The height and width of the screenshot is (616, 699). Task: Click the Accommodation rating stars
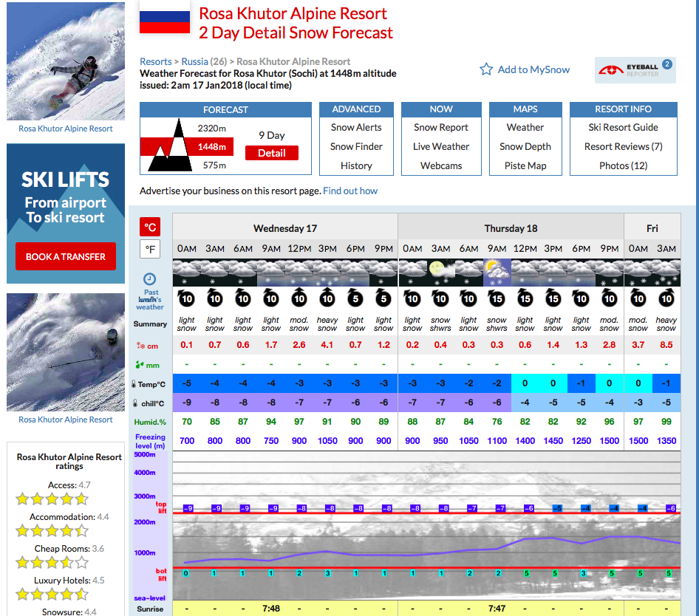52,530
